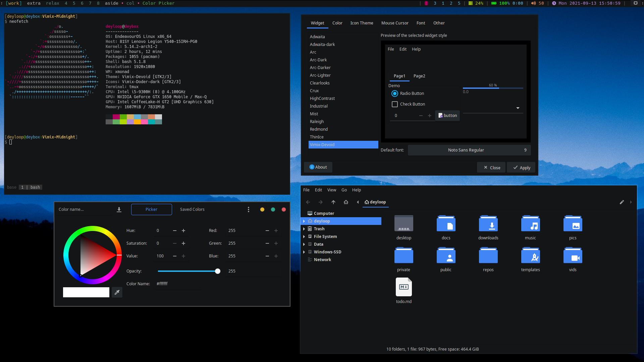
Task: Click the pencil edit path icon
Action: (622, 202)
